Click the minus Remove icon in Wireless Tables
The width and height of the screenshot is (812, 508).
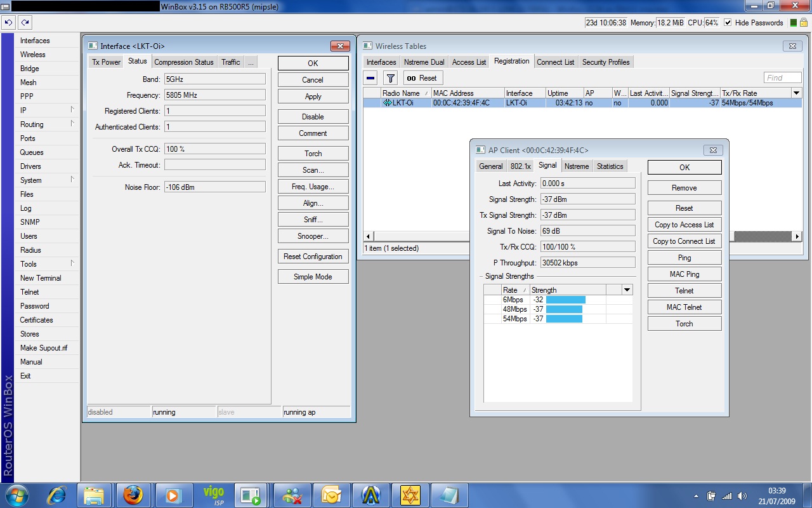[371, 78]
